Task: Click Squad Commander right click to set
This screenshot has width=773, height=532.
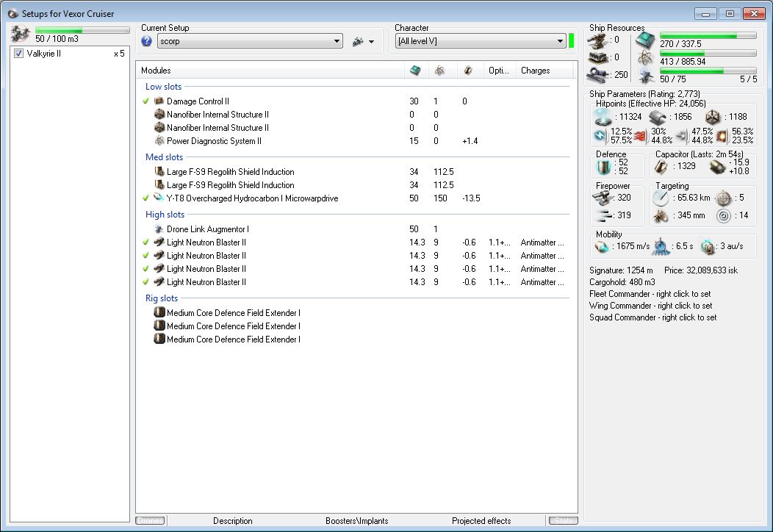Action: [x=652, y=317]
